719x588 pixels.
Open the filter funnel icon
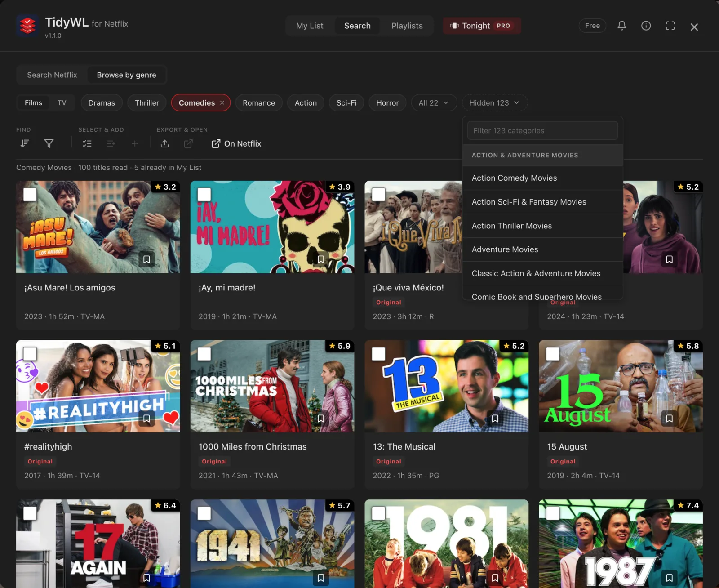click(49, 143)
